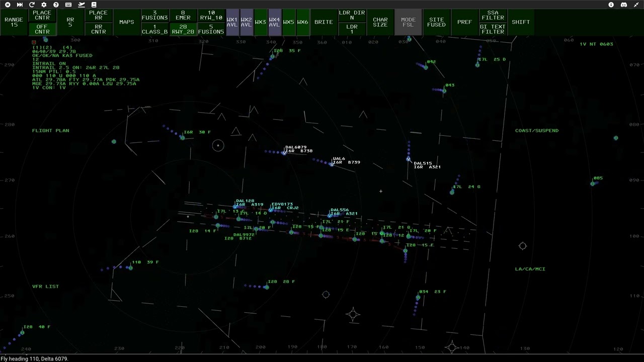Select the UAL6 B739 aircraft target
Screen dimensions: 644x362
coord(332,164)
